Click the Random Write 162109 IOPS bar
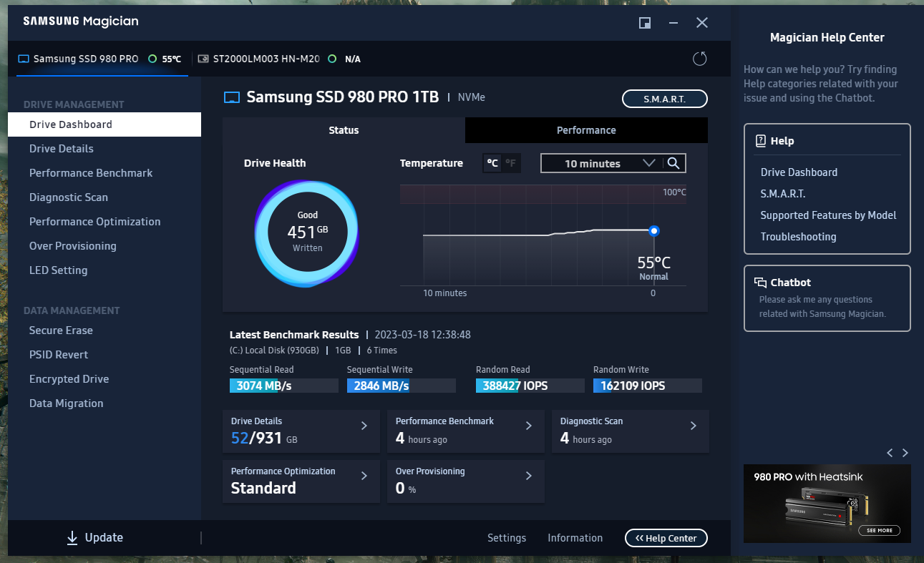This screenshot has width=924, height=563. pyautogui.click(x=648, y=386)
